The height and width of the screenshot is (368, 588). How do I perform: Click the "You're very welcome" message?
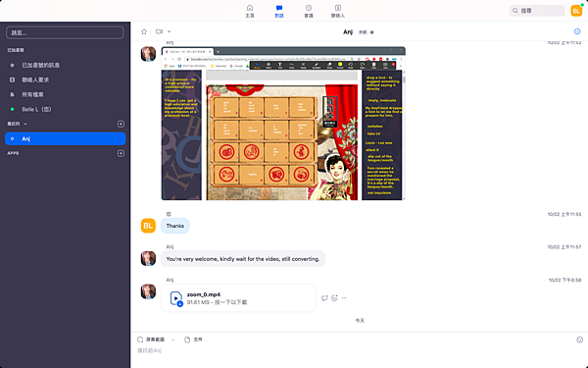pyautogui.click(x=243, y=259)
